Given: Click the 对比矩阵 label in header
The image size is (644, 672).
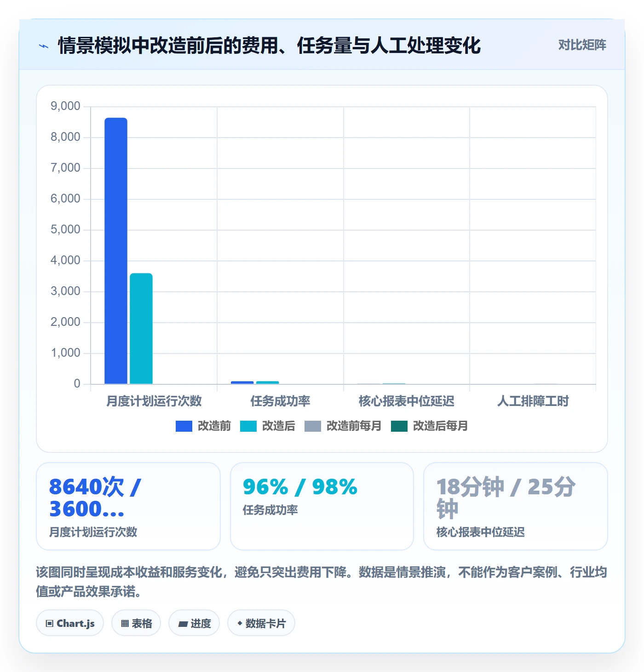Looking at the screenshot, I should point(582,45).
